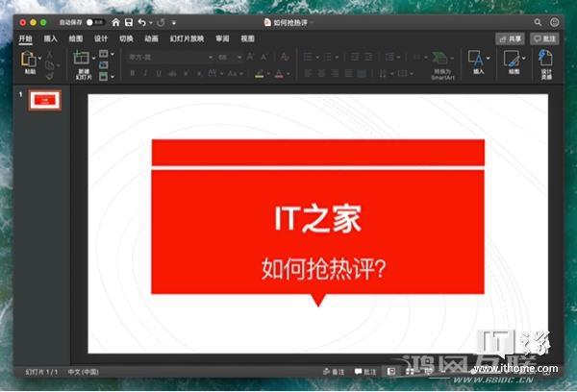
Task: Click the Design Ideas (设计灵感) icon
Action: click(x=545, y=59)
